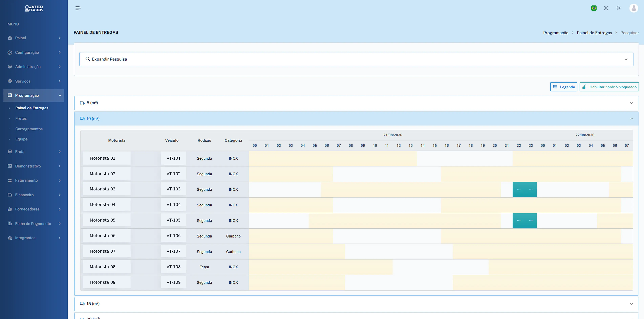Switch theme with the sun icon
Viewport: 644px width, 319px height.
click(618, 8)
